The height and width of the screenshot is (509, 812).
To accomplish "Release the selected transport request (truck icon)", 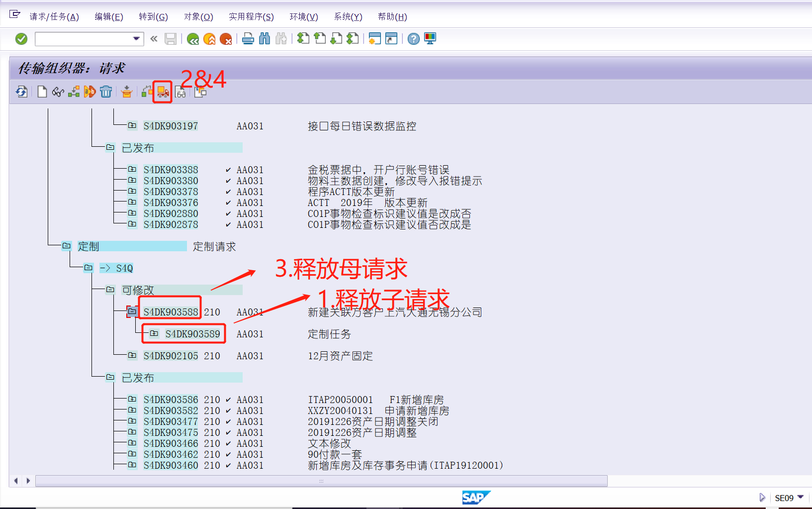I will 162,92.
